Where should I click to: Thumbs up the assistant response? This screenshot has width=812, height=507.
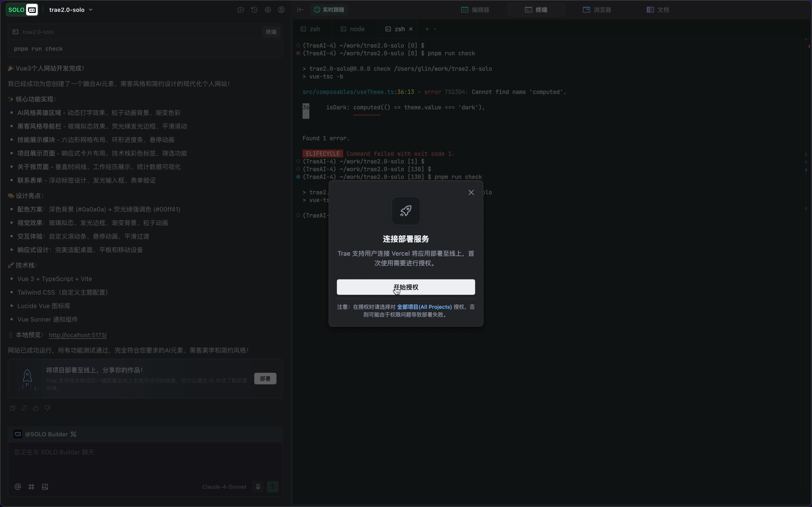[36, 408]
